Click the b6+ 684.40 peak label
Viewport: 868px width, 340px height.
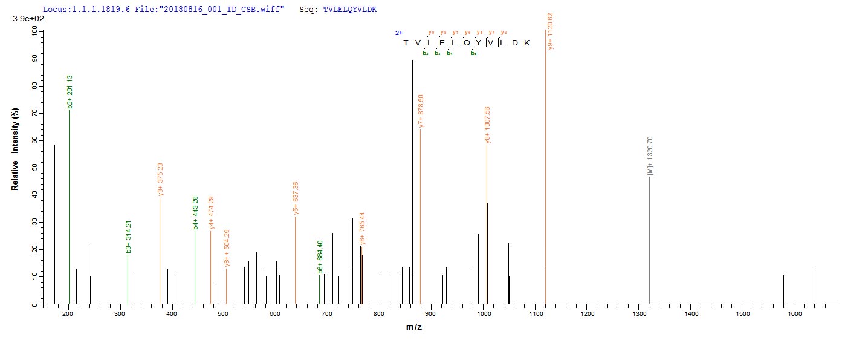click(320, 258)
